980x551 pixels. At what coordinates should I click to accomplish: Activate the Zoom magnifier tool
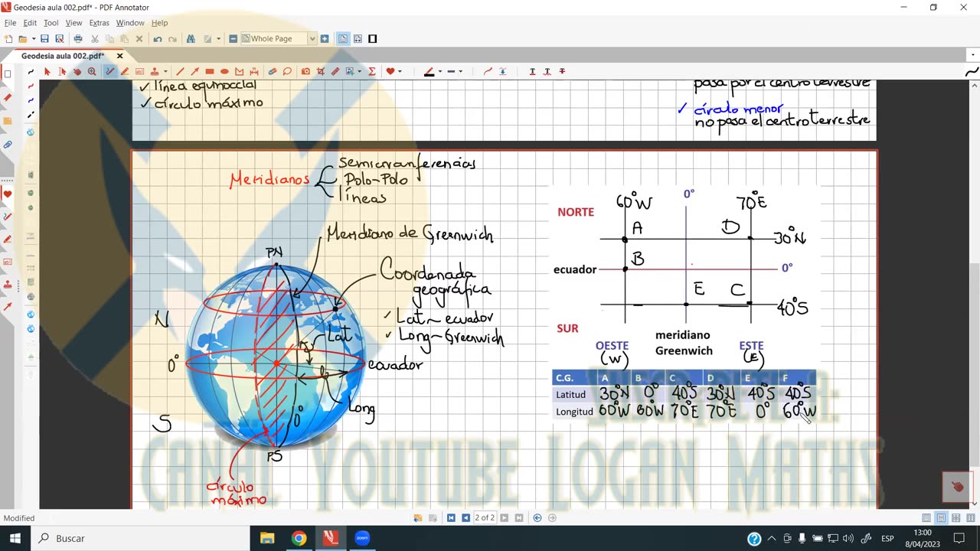click(x=92, y=71)
